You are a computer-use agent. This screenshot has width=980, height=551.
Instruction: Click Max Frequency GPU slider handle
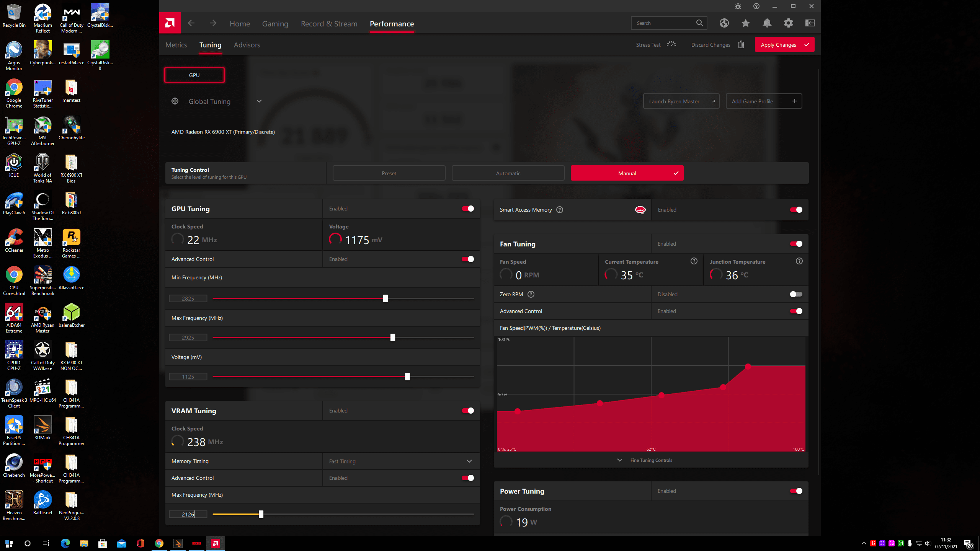click(x=392, y=337)
